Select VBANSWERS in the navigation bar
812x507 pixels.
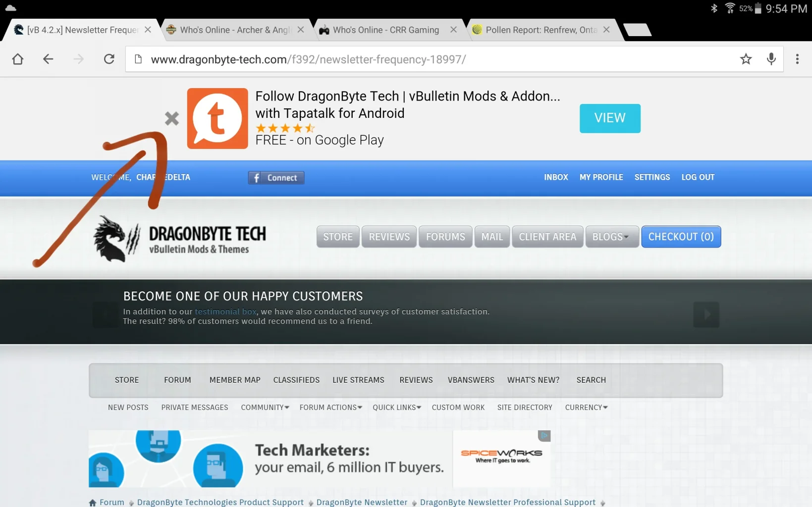pyautogui.click(x=471, y=380)
